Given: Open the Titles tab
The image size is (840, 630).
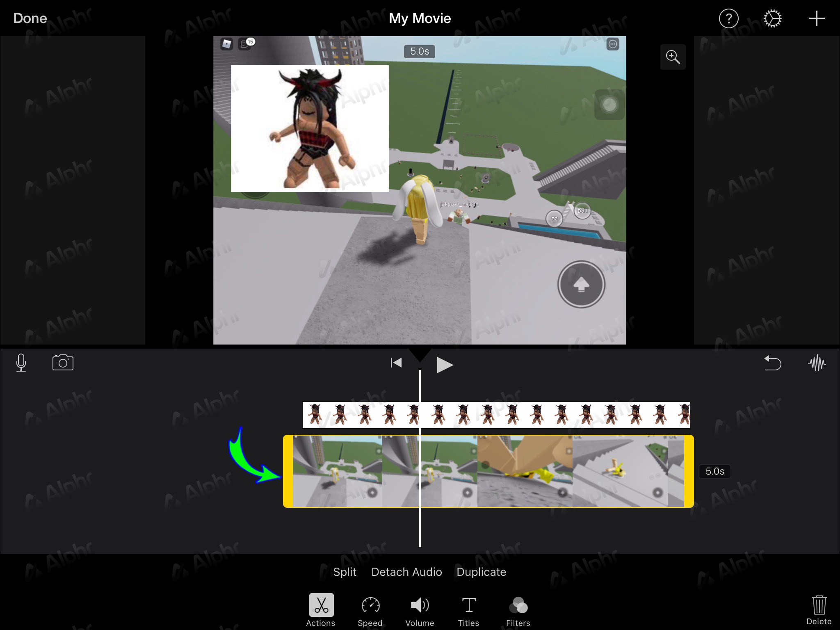Looking at the screenshot, I should tap(468, 611).
